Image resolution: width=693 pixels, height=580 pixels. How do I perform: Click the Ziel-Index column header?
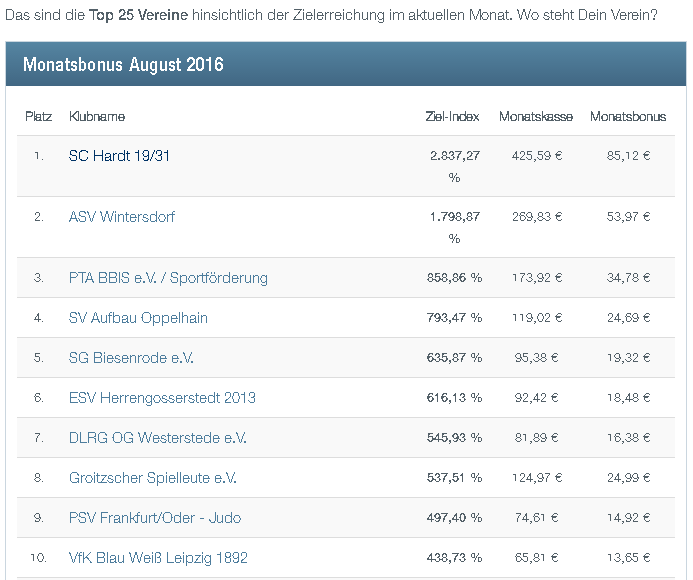452,117
